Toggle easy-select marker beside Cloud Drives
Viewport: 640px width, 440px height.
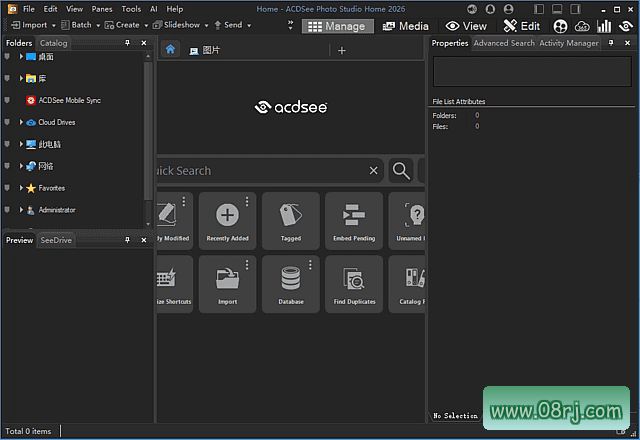coord(7,122)
